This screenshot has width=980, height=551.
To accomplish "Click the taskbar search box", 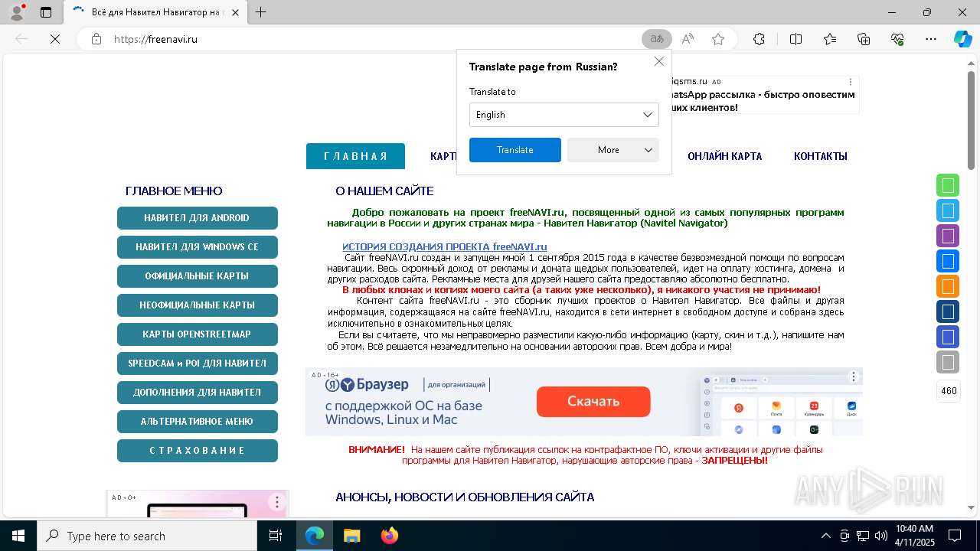I will (x=147, y=536).
